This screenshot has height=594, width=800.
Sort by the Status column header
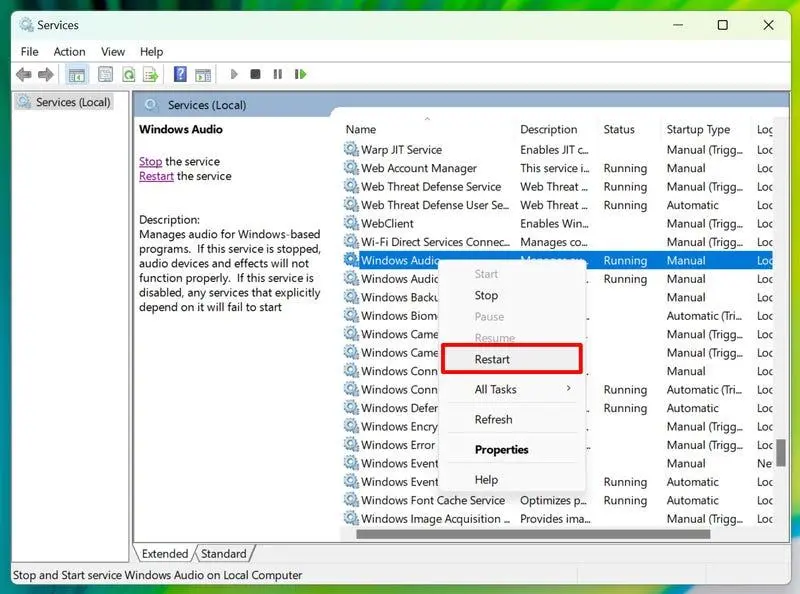(619, 130)
